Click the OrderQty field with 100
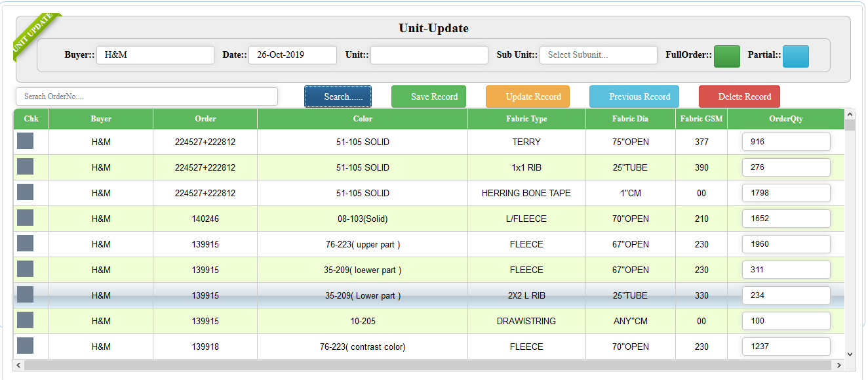The width and height of the screenshot is (868, 380). click(786, 321)
